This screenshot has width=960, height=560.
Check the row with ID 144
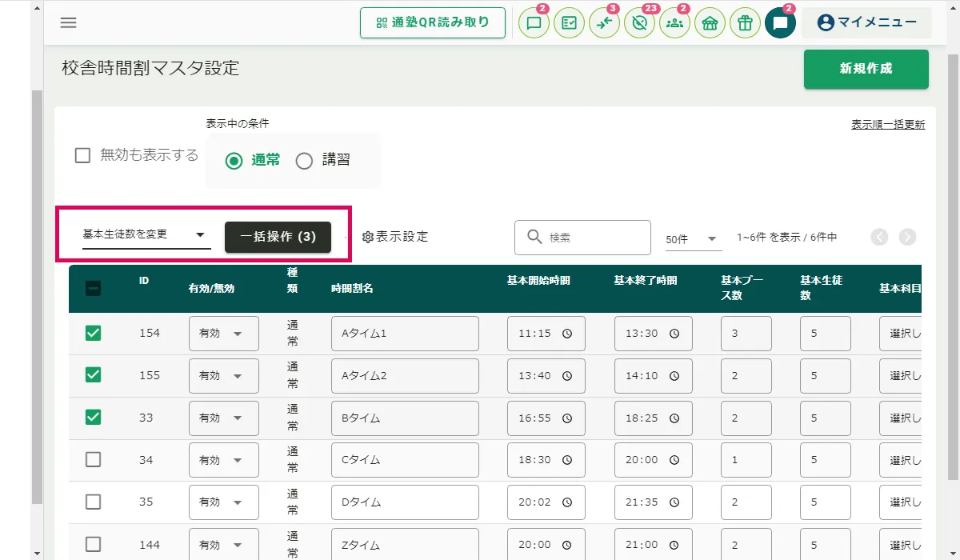pyautogui.click(x=93, y=544)
